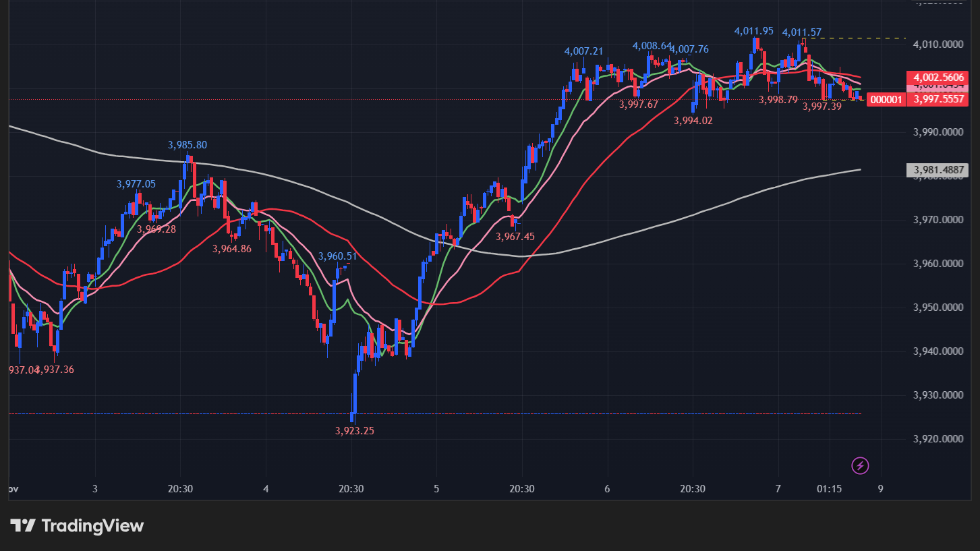Viewport: 980px width, 551px height.
Task: Click the 4,007.21 pivot high label
Action: tap(583, 51)
